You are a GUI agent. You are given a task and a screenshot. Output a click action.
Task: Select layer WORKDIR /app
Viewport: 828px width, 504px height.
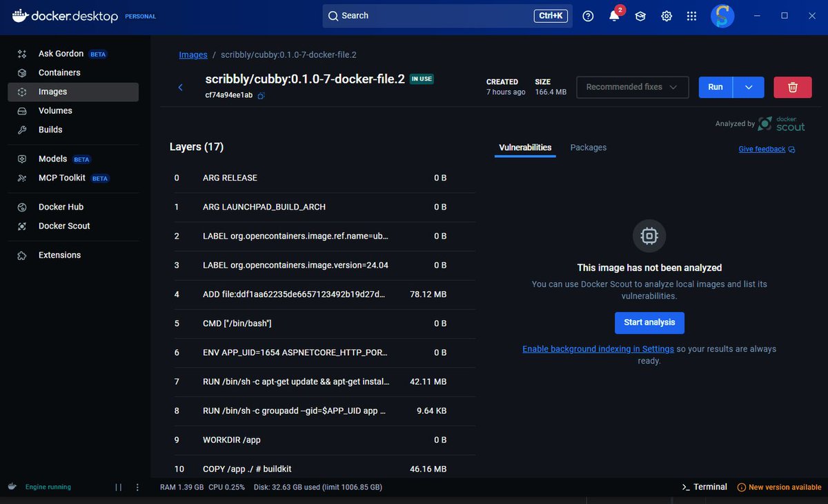tap(322, 440)
